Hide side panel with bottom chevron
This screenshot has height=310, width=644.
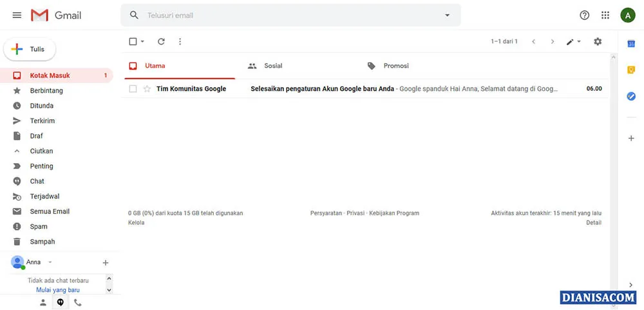[631, 285]
